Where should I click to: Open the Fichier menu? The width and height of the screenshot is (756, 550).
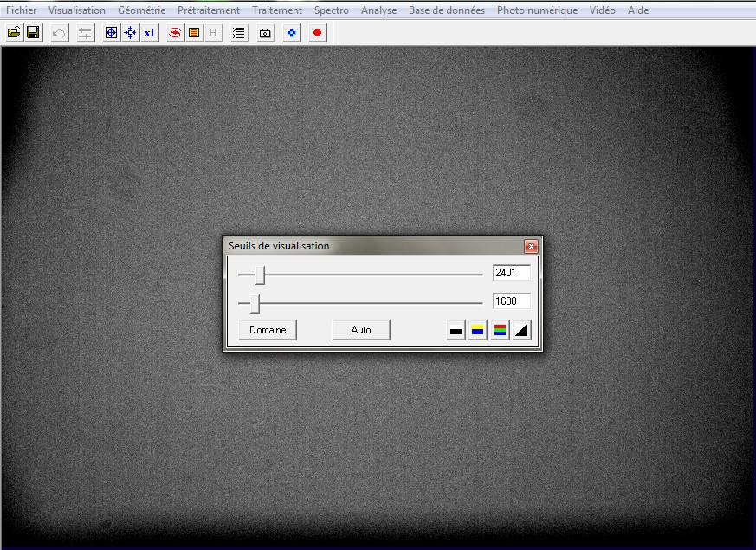click(x=21, y=10)
